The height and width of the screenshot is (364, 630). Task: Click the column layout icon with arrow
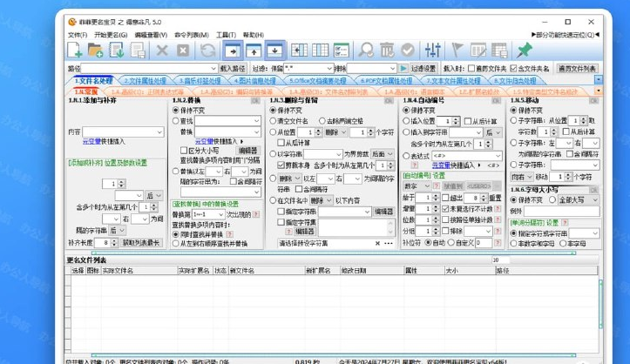pos(300,51)
